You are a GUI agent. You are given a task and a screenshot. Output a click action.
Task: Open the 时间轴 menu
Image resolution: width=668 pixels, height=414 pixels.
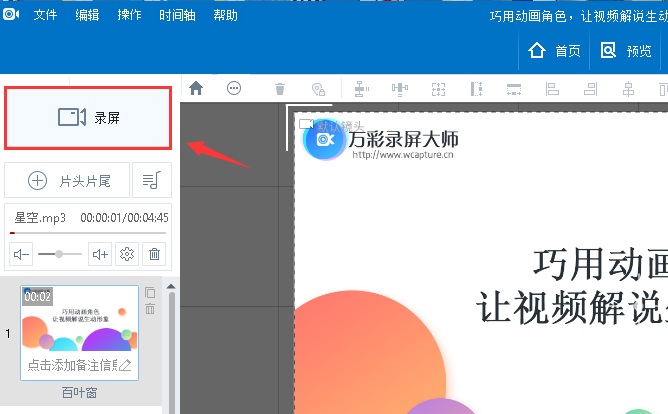(177, 16)
